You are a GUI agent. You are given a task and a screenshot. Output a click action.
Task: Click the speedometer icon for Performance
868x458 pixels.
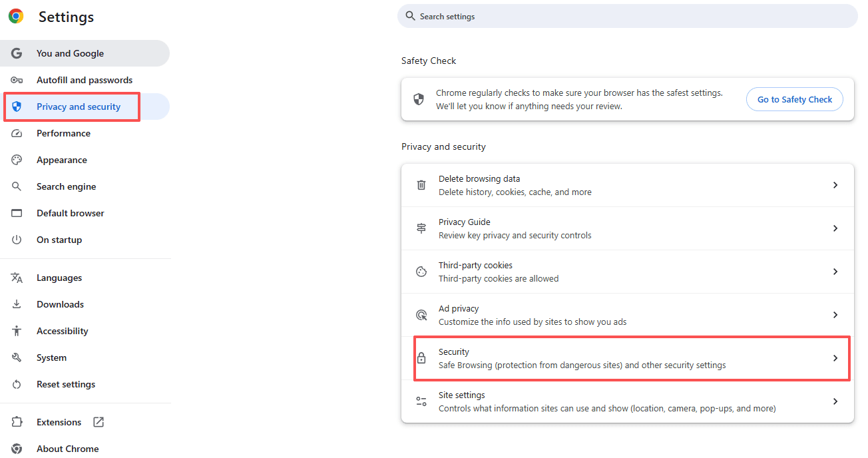(17, 133)
